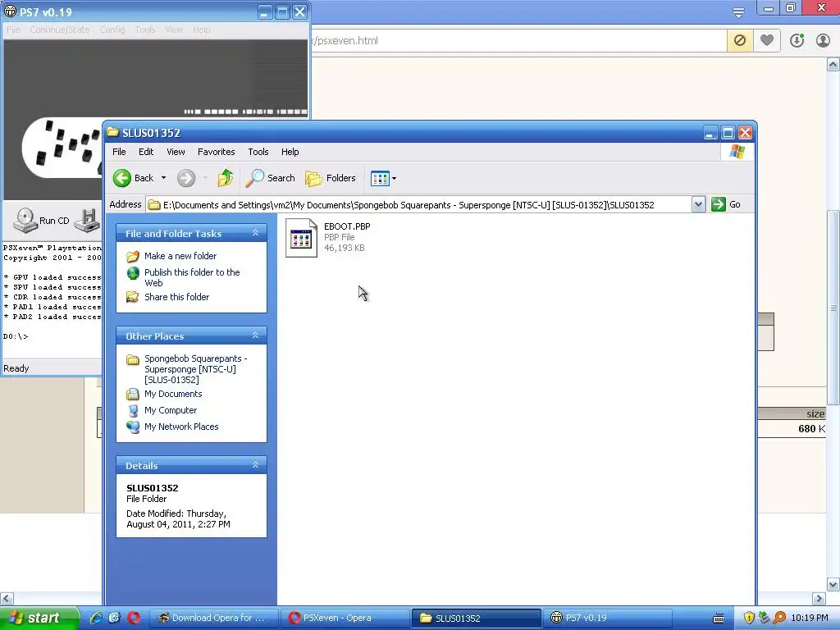Screen dimensions: 840x630
Task: Click the search magnifier tray icon
Action: tap(779, 618)
